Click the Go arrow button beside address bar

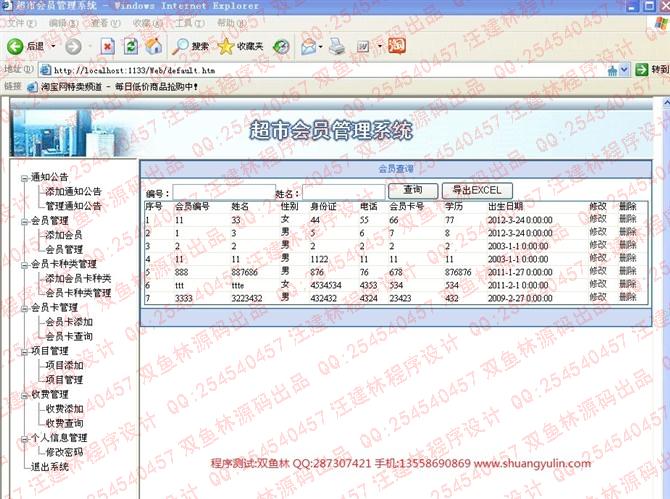(641, 69)
